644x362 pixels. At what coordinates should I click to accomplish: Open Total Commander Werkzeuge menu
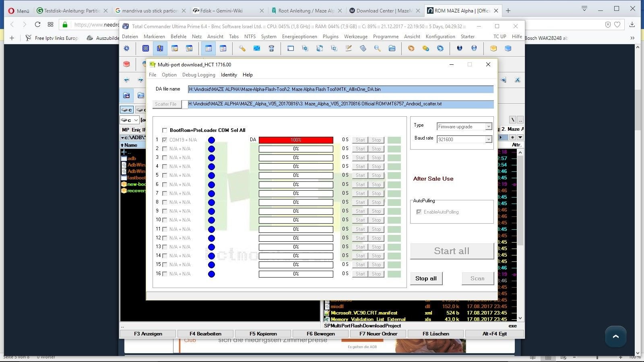click(x=356, y=37)
